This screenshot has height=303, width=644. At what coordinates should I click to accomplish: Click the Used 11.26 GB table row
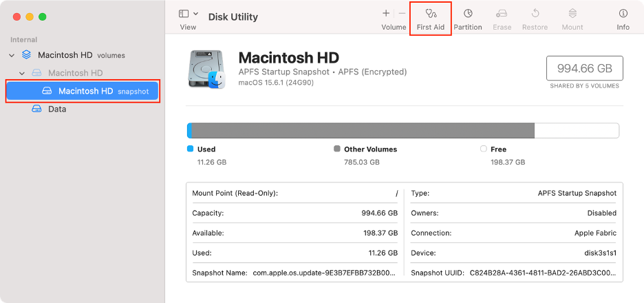pyautogui.click(x=295, y=253)
